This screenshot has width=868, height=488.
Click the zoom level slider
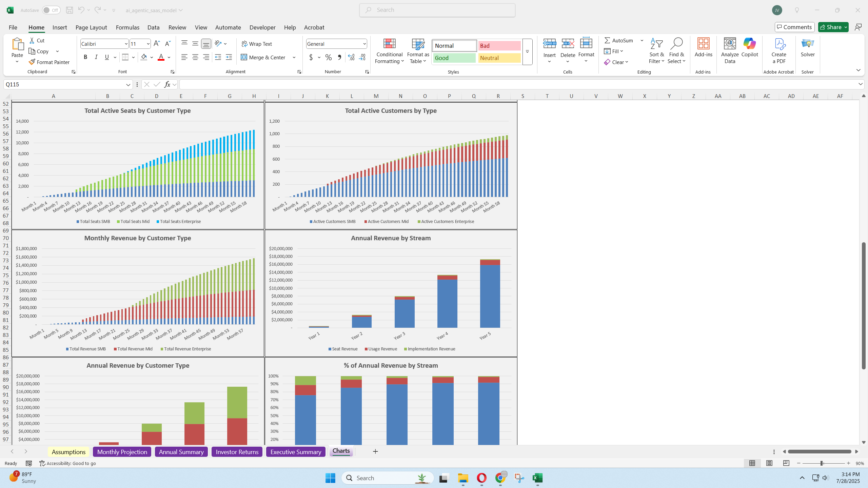[x=822, y=463]
